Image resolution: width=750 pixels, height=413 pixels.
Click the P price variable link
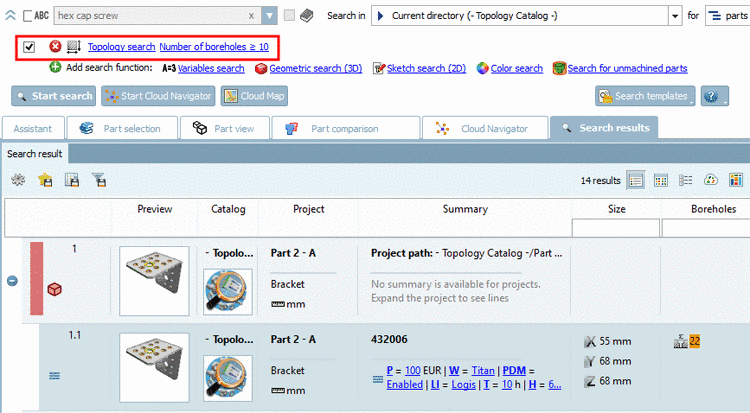click(x=390, y=370)
